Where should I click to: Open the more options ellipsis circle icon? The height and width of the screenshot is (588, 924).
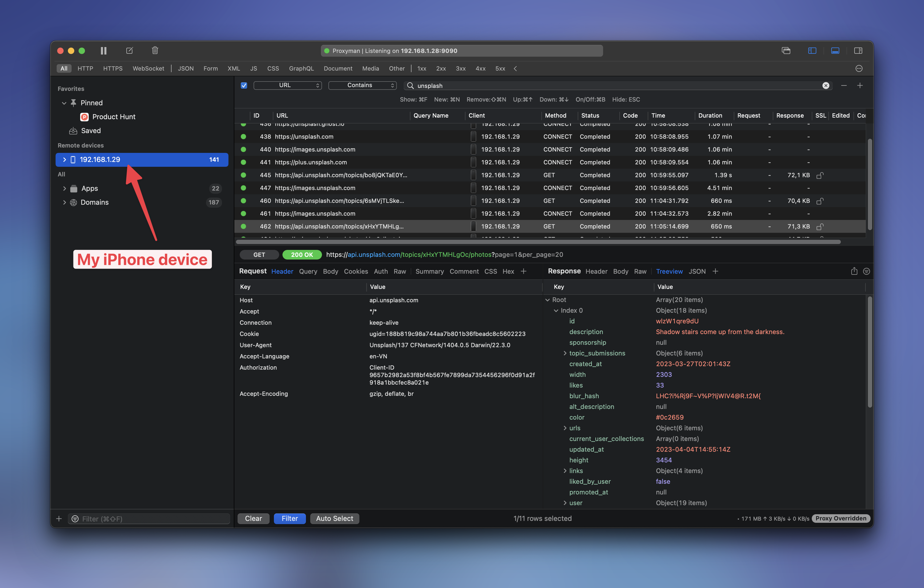pyautogui.click(x=859, y=68)
